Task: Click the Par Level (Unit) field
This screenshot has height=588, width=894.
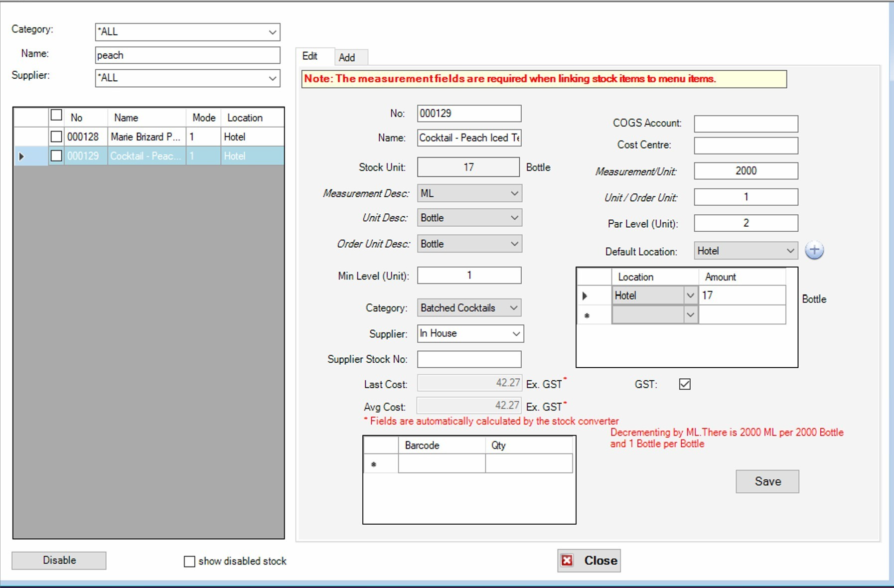Action: click(x=745, y=223)
